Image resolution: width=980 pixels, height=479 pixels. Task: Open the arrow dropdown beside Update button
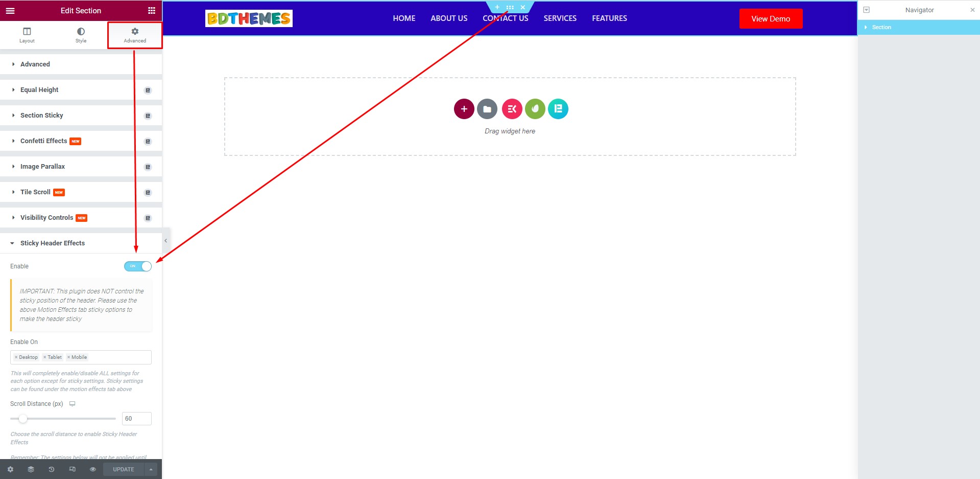(151, 469)
